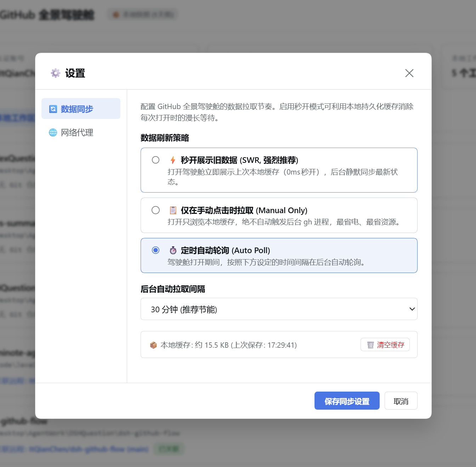Open the 数据同步 sidebar tab
This screenshot has height=467, width=476.
point(81,109)
